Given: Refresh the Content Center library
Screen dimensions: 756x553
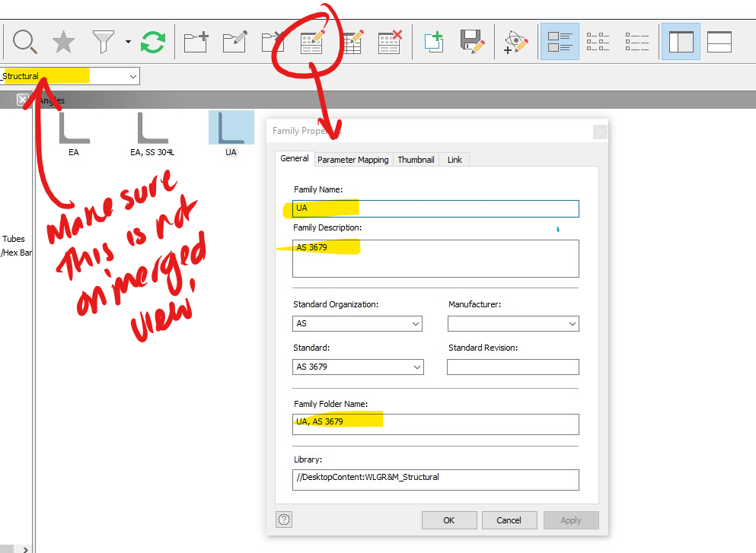Looking at the screenshot, I should [x=152, y=42].
